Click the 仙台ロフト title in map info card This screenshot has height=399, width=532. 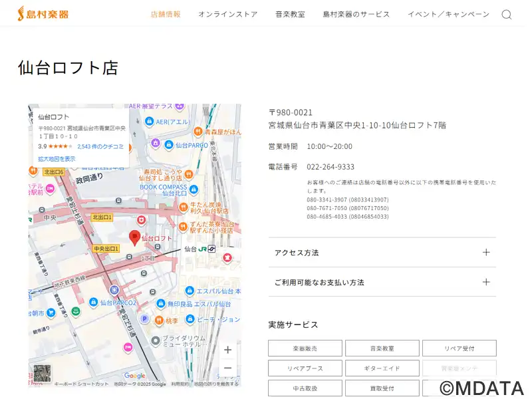coord(54,117)
